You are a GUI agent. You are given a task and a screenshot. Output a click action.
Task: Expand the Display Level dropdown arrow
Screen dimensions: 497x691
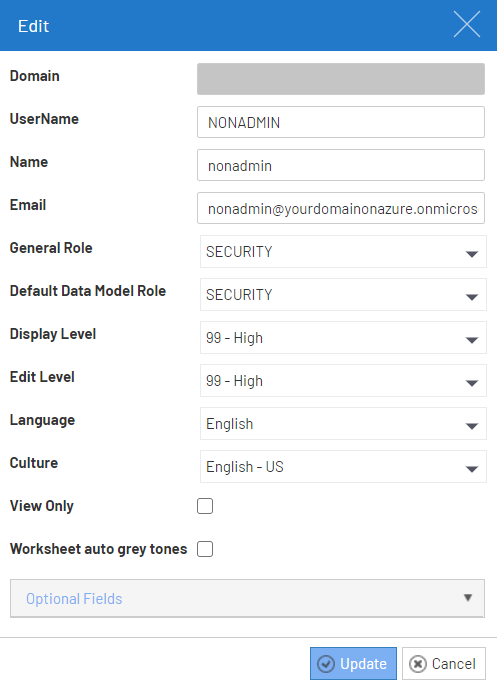(472, 340)
